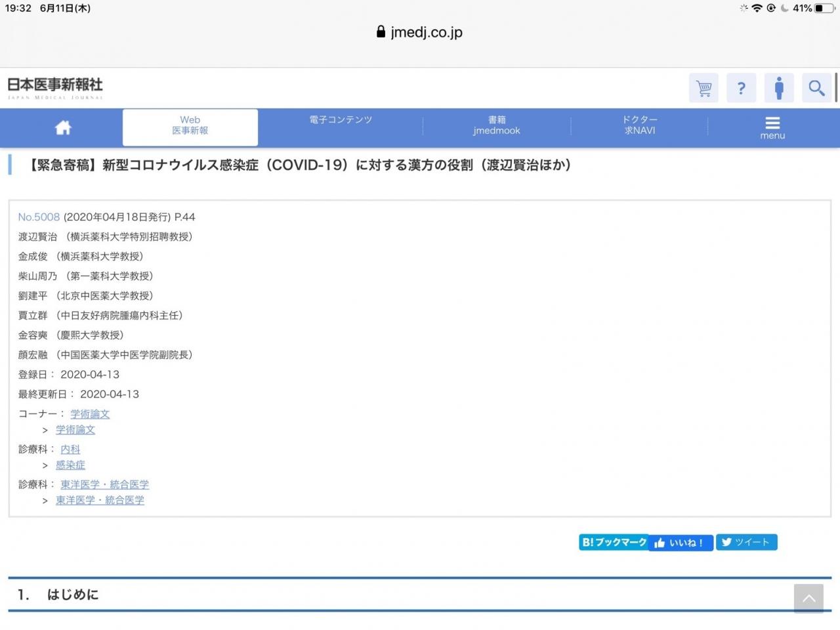The width and height of the screenshot is (840, 630).
Task: Click author line 顔宏融 (中国医薬大学中医学院副院長)
Action: tap(105, 355)
